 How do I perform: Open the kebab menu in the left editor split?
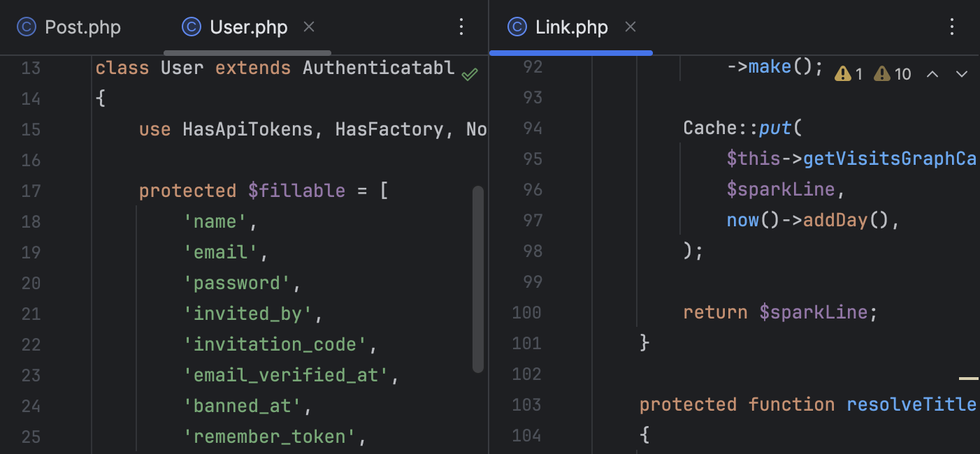click(x=461, y=27)
